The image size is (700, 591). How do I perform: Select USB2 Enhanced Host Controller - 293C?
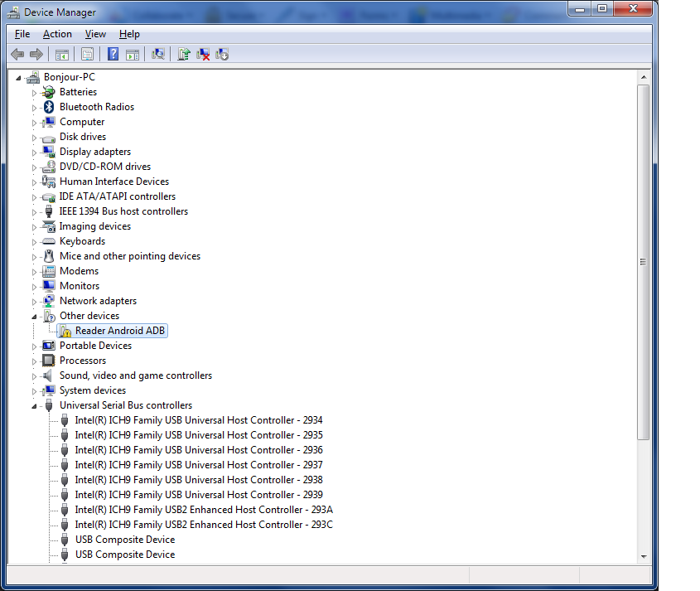tap(204, 525)
